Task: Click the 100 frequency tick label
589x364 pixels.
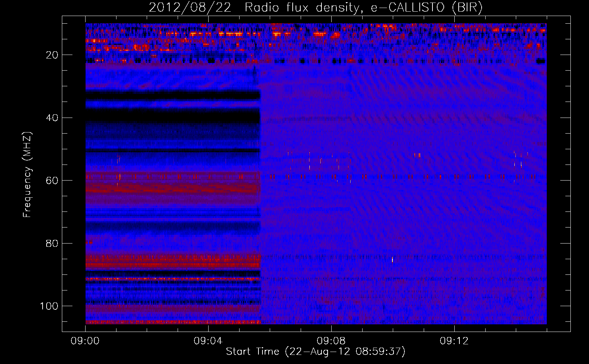Action: tap(49, 306)
